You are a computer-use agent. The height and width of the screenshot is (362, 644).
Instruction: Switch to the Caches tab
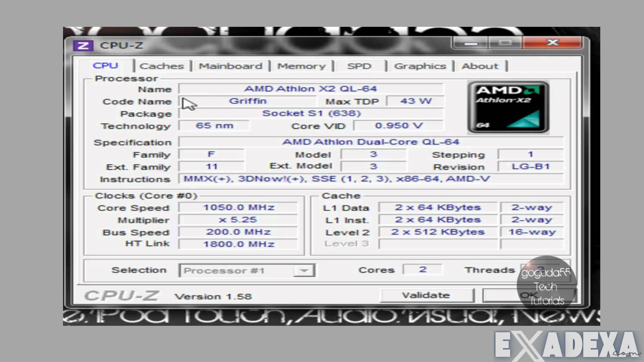pos(162,66)
